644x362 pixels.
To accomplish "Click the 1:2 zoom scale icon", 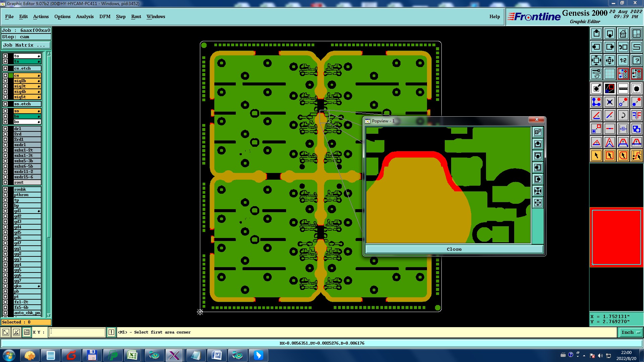I will pos(623,60).
